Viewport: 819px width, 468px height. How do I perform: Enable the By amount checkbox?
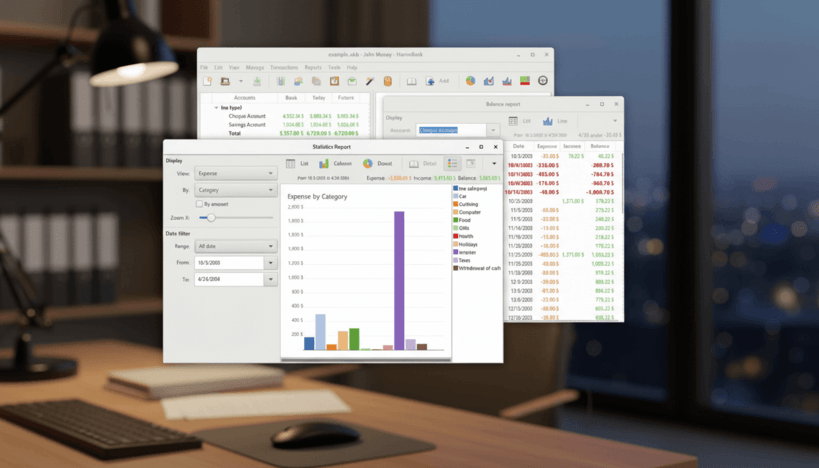(200, 204)
